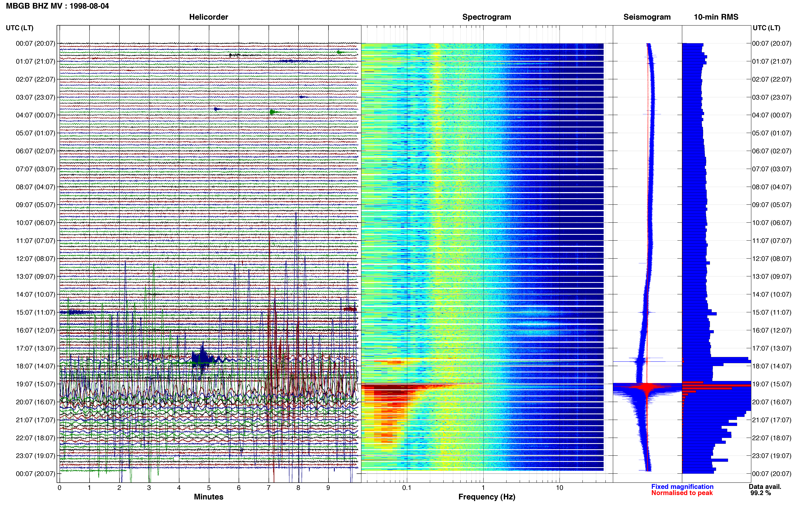Click left time label '22:07 (18:07)'

(36, 438)
